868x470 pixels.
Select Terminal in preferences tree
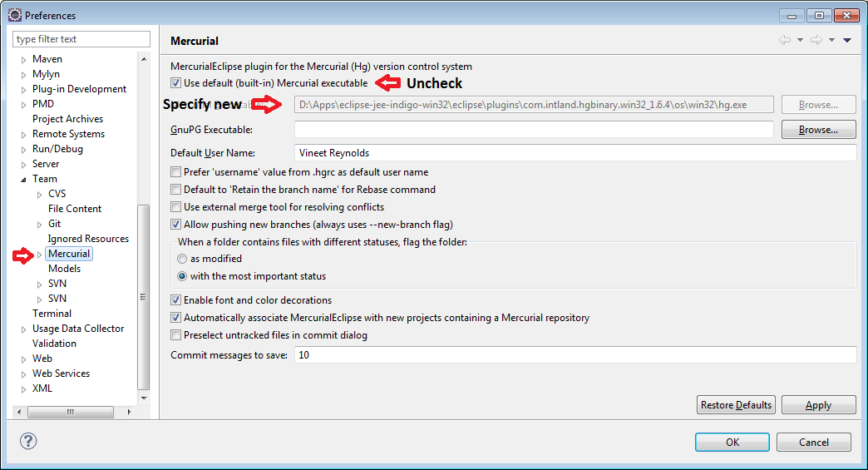[x=52, y=314]
